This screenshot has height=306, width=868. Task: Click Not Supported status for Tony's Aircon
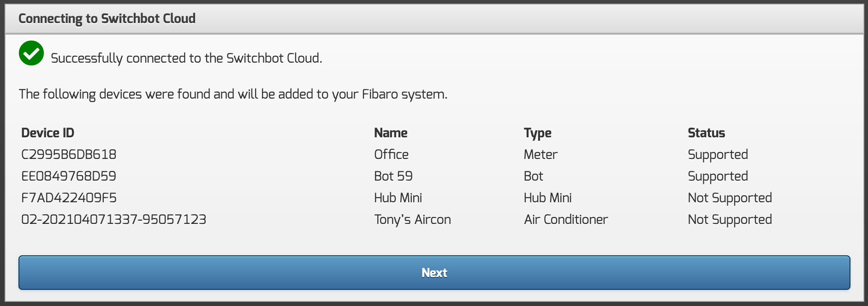[x=730, y=219]
